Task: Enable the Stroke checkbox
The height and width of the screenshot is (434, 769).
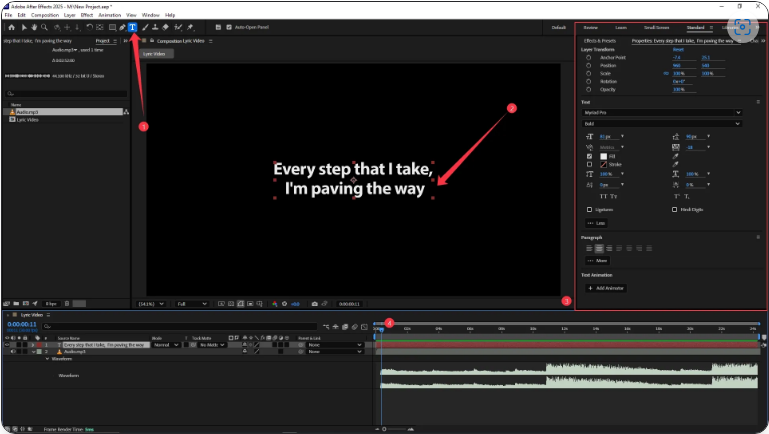Action: click(x=590, y=164)
